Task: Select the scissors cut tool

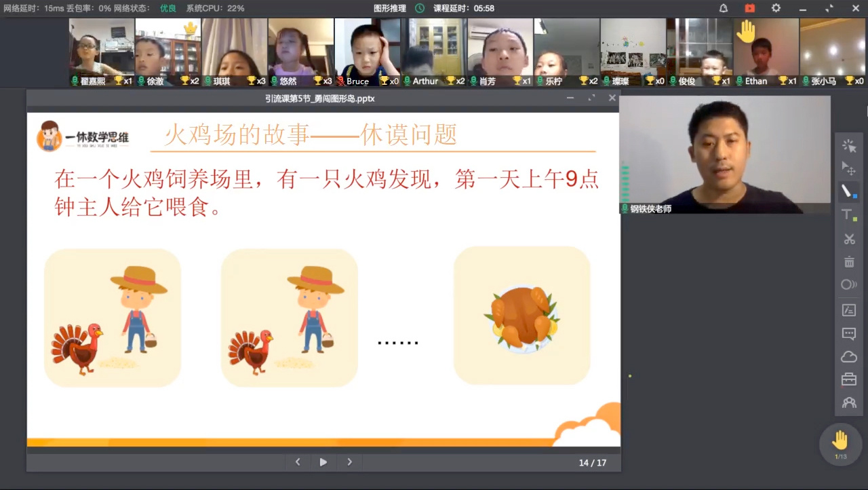Action: tap(849, 239)
